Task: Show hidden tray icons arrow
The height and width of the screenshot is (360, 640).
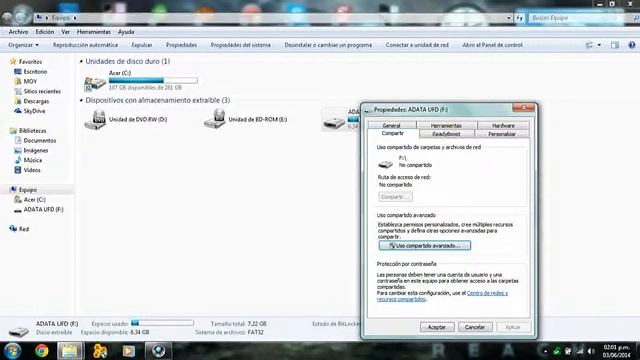Action: 545,351
